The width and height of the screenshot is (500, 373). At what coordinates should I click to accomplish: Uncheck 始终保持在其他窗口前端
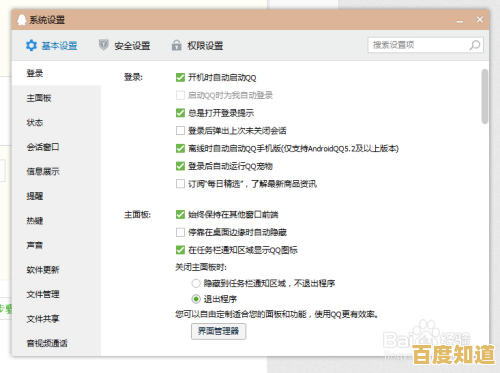180,214
